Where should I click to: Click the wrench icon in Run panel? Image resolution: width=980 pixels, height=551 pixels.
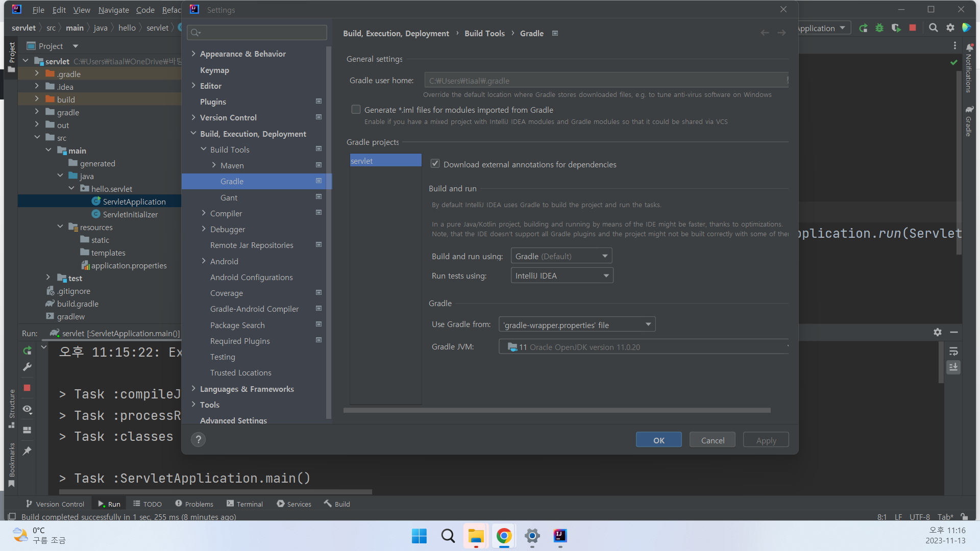[28, 367]
